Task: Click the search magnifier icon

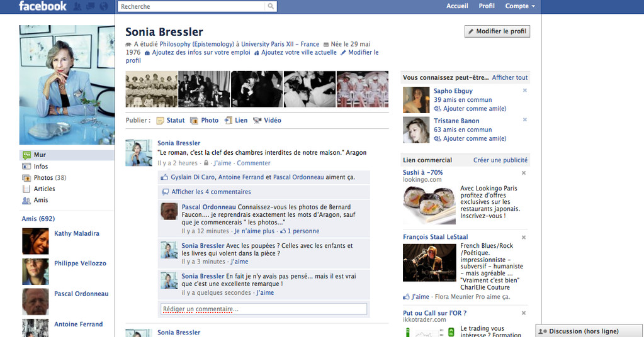Action: coord(271,6)
